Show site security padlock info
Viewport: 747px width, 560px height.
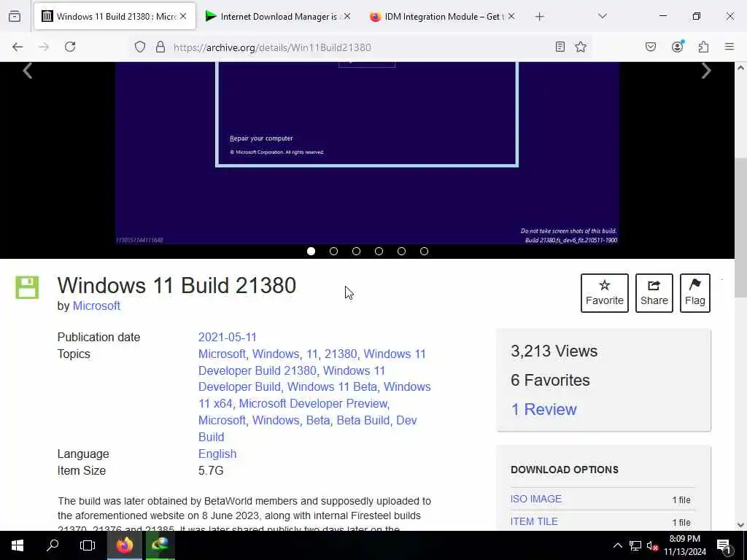point(160,47)
